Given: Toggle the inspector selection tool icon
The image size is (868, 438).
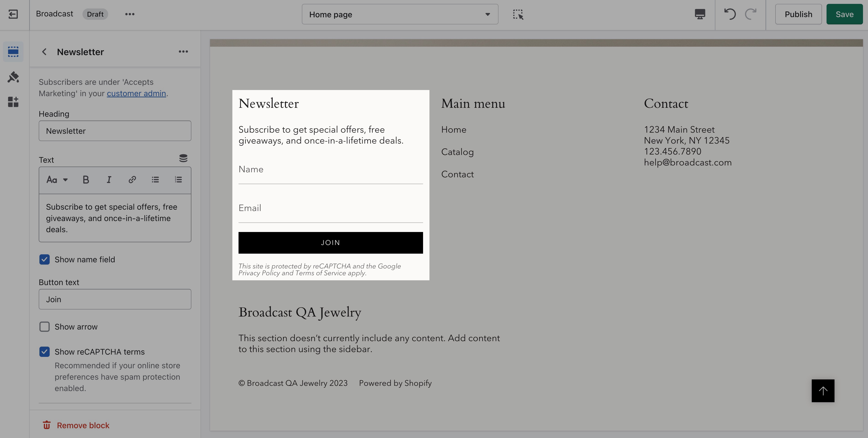Looking at the screenshot, I should [518, 14].
